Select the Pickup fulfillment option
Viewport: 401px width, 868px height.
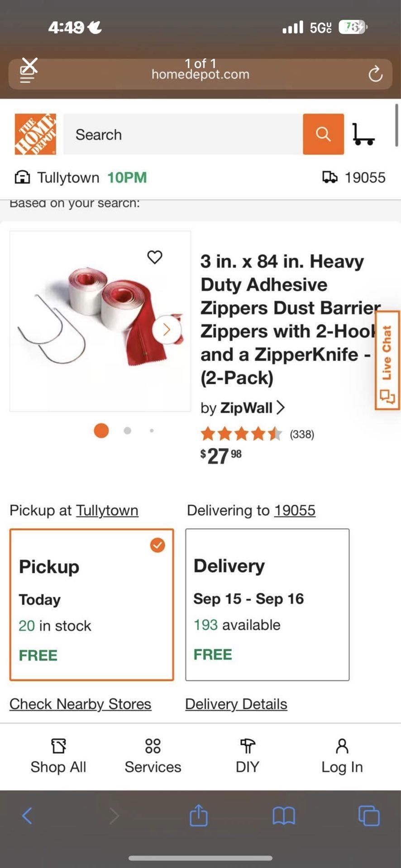(91, 604)
